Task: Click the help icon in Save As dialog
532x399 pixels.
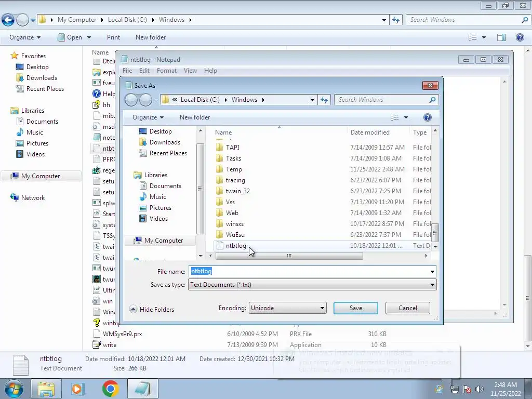Action: point(428,117)
